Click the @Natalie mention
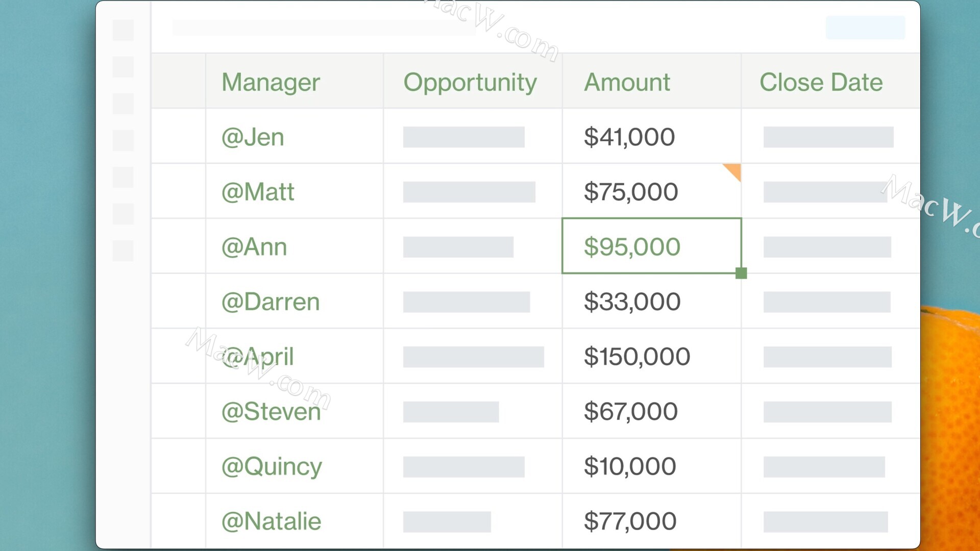This screenshot has width=980, height=551. coord(271,521)
